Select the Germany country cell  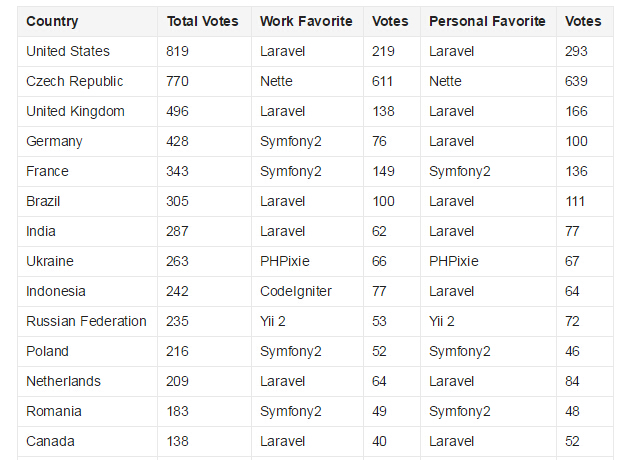coord(54,141)
